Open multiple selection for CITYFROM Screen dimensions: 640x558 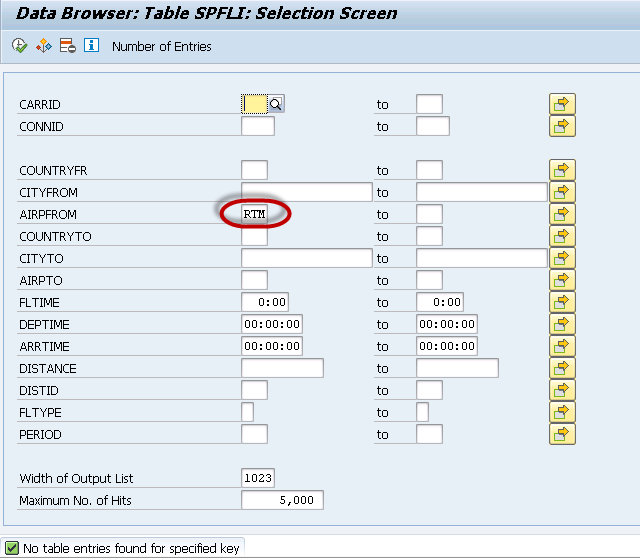(x=562, y=192)
